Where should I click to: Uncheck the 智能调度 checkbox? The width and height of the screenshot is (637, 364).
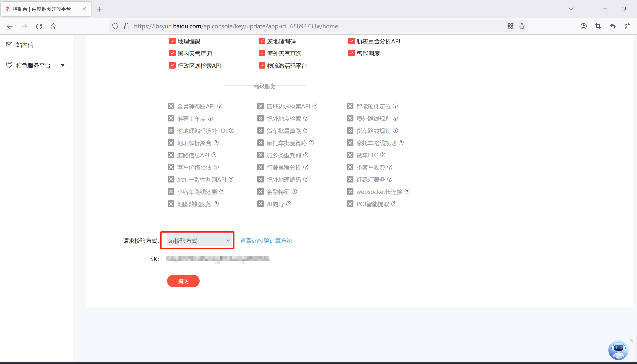click(x=351, y=53)
